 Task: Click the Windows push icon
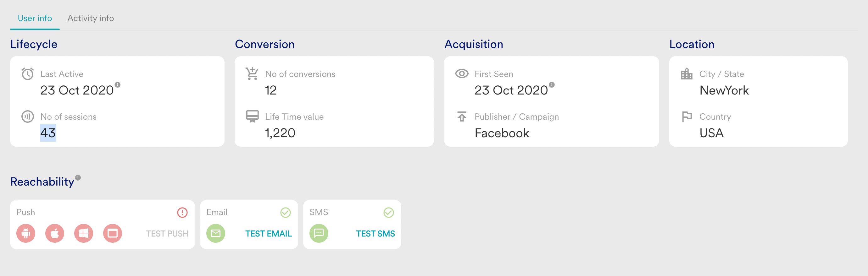[x=84, y=233]
